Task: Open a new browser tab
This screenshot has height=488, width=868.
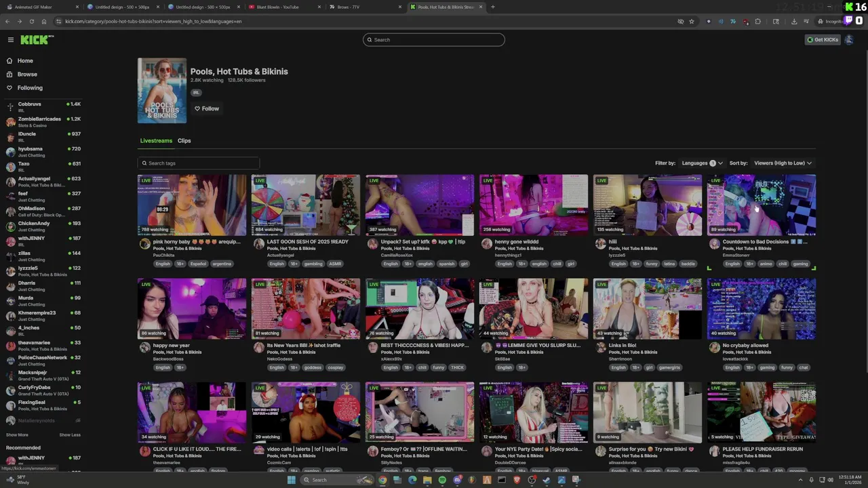Action: coord(492,7)
